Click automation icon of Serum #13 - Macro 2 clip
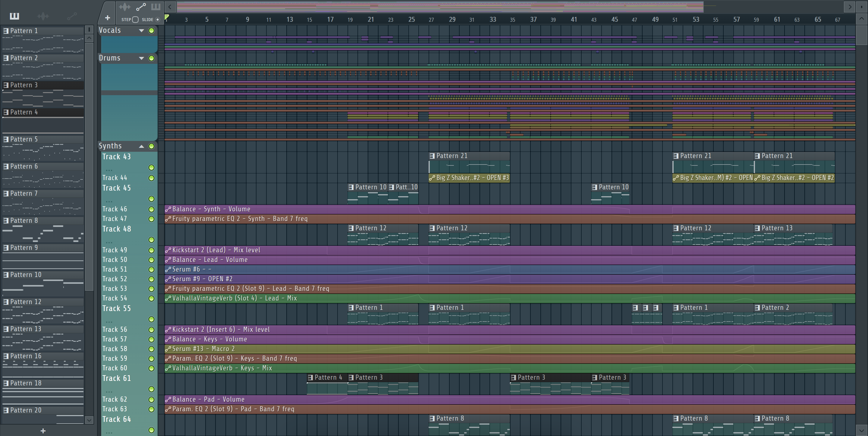The image size is (868, 436). click(168, 349)
